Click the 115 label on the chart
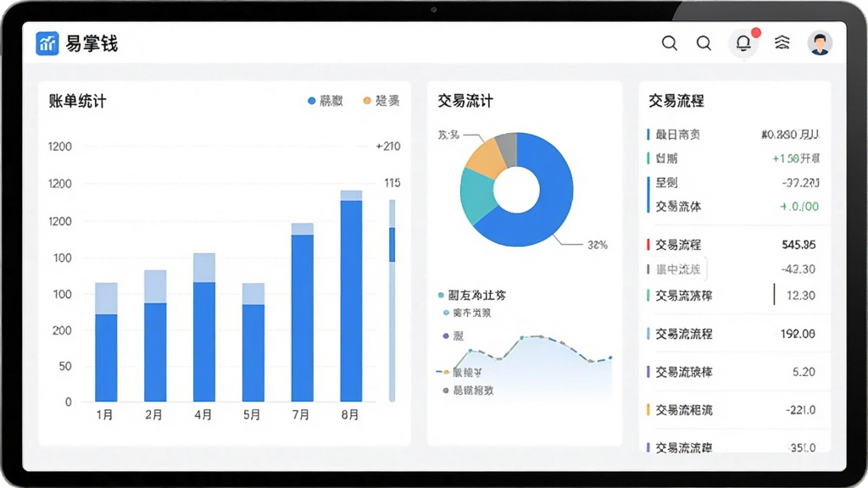This screenshot has width=868, height=488. pos(392,183)
